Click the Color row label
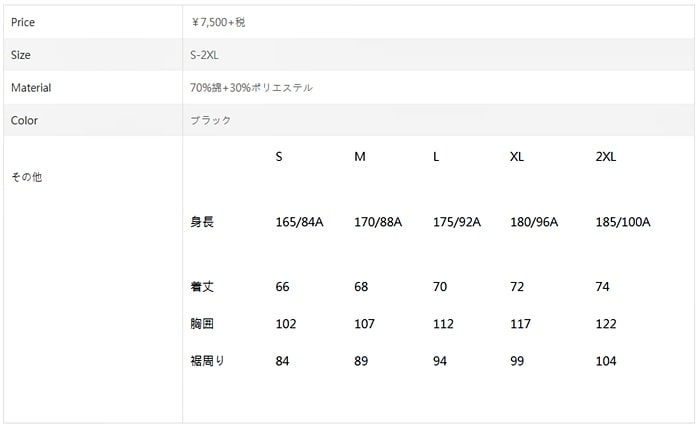The image size is (700, 427). click(x=25, y=121)
